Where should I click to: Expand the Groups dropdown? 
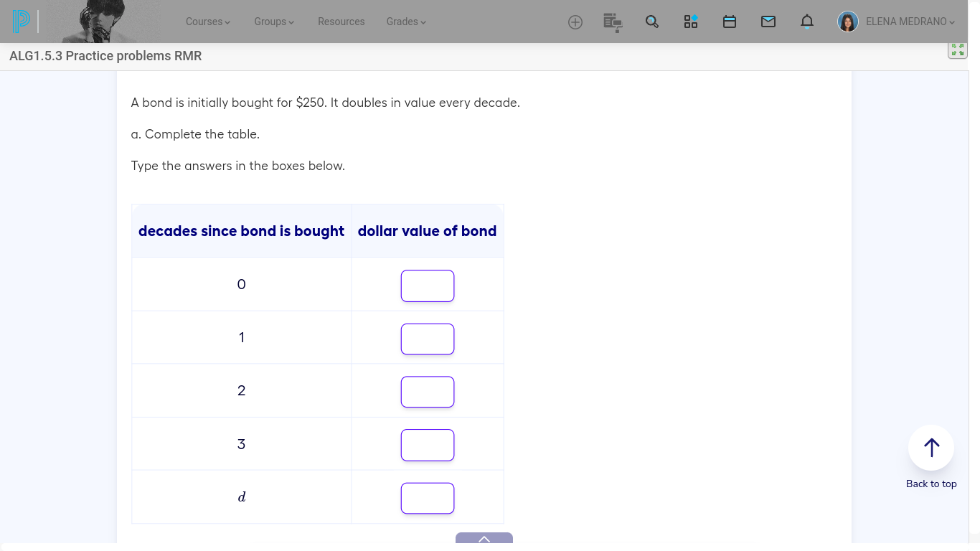click(x=273, y=22)
